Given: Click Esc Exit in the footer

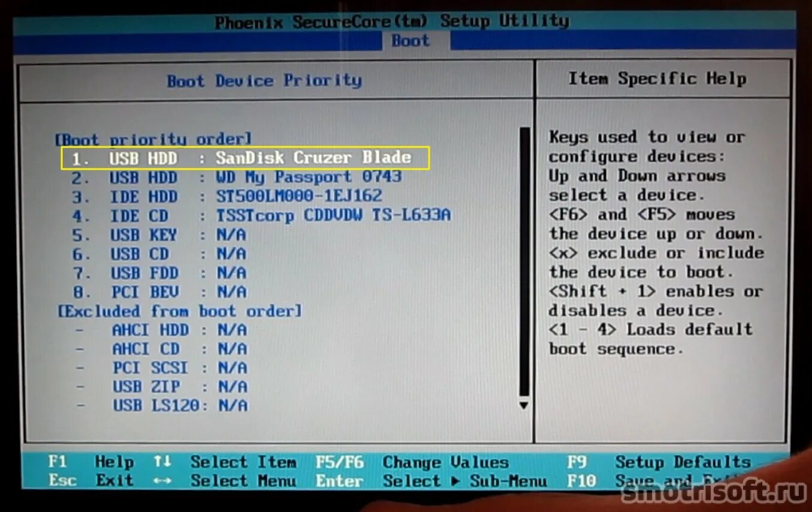Looking at the screenshot, I should [x=90, y=481].
